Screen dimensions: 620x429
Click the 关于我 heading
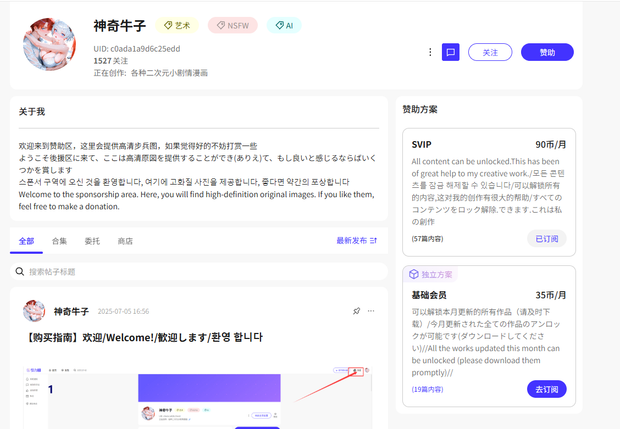point(32,112)
